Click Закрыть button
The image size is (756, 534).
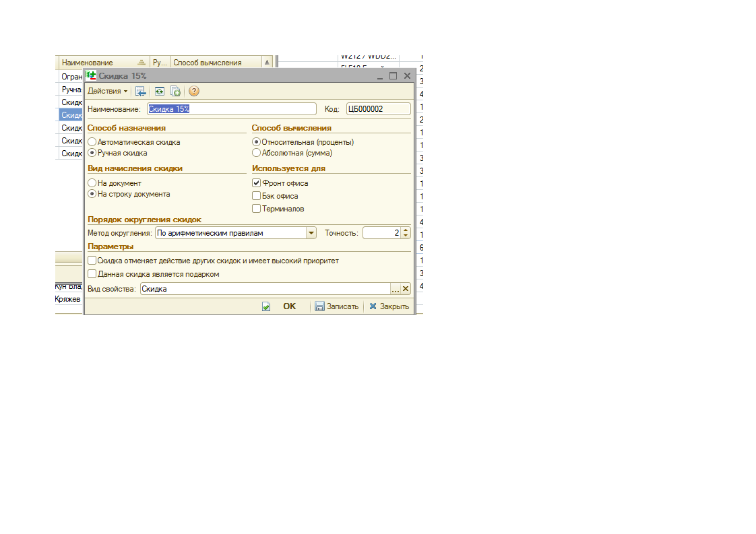(389, 306)
